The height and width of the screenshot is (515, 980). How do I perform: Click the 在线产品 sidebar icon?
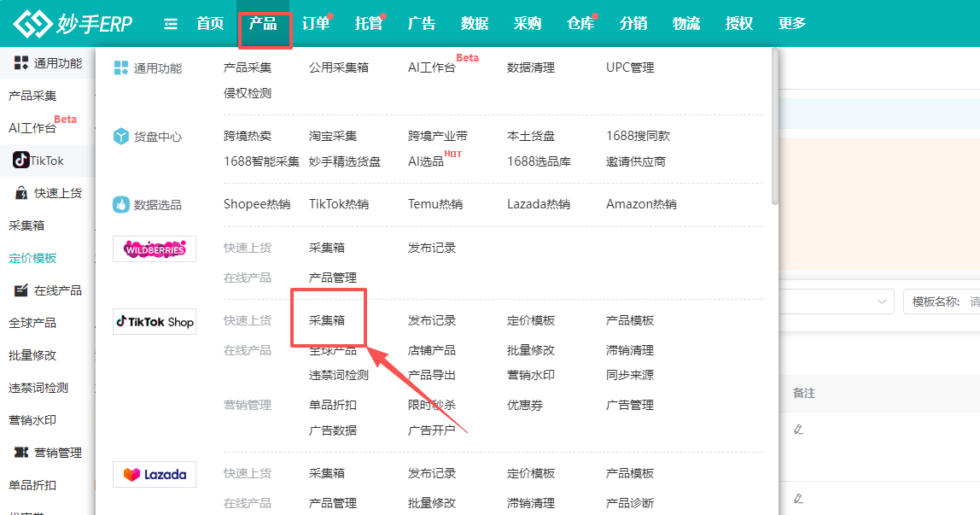(21, 290)
